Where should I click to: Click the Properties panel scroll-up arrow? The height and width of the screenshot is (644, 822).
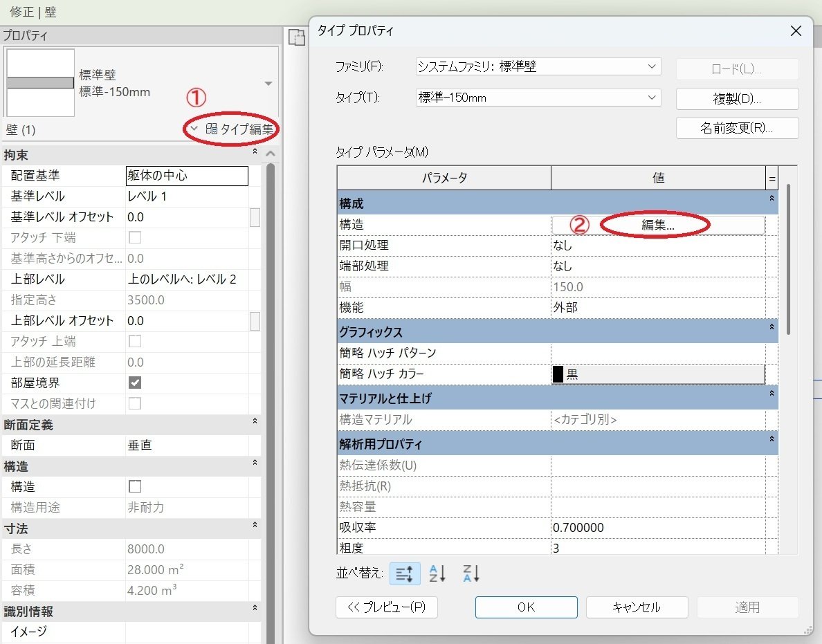point(271,154)
